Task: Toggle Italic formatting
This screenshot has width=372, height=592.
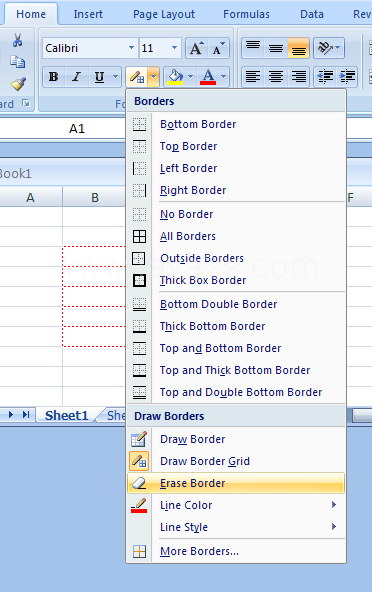Action: tap(77, 77)
